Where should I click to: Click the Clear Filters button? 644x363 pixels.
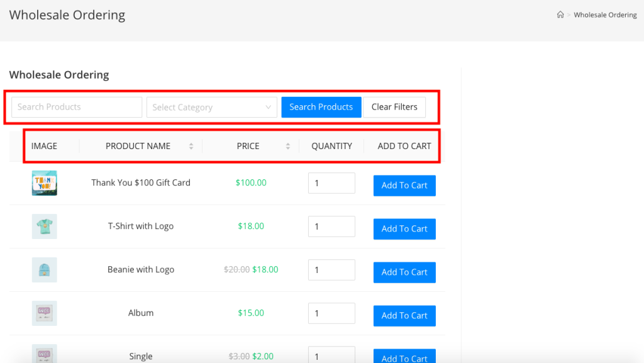[x=394, y=107]
